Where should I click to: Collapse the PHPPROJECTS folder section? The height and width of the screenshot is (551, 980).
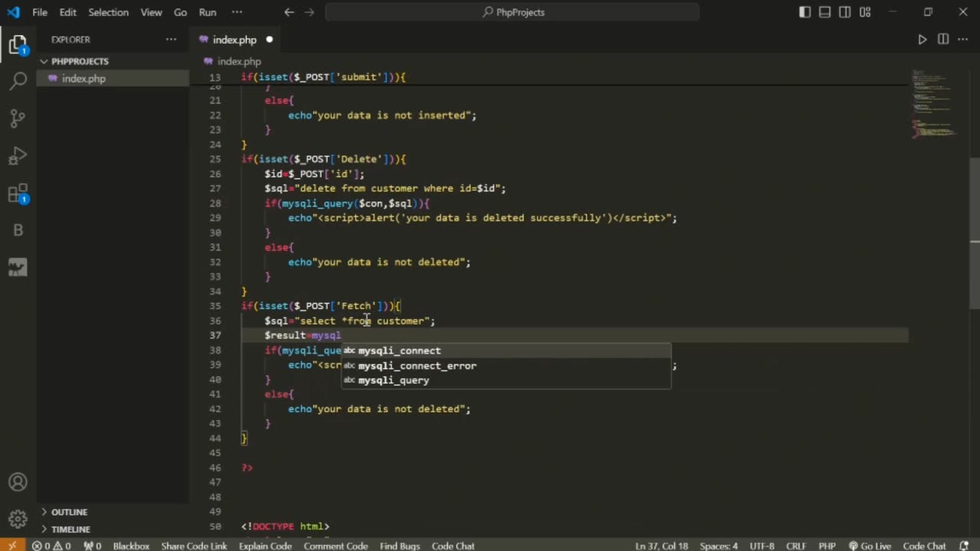coord(113,61)
